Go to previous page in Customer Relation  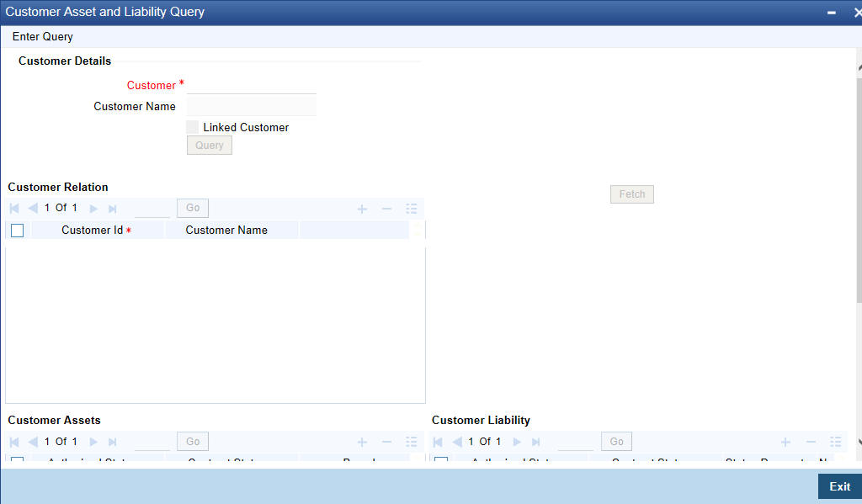(33, 209)
